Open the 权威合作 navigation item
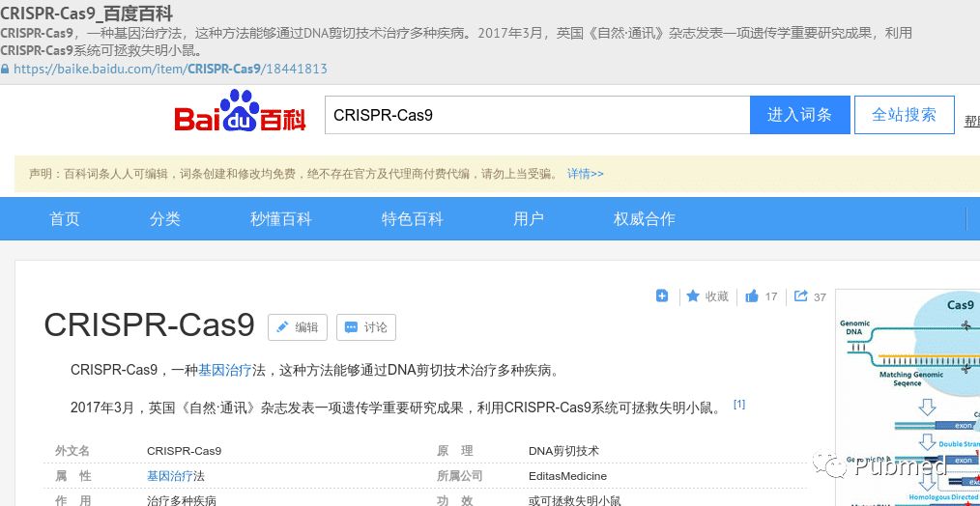The height and width of the screenshot is (506, 980). click(x=645, y=218)
